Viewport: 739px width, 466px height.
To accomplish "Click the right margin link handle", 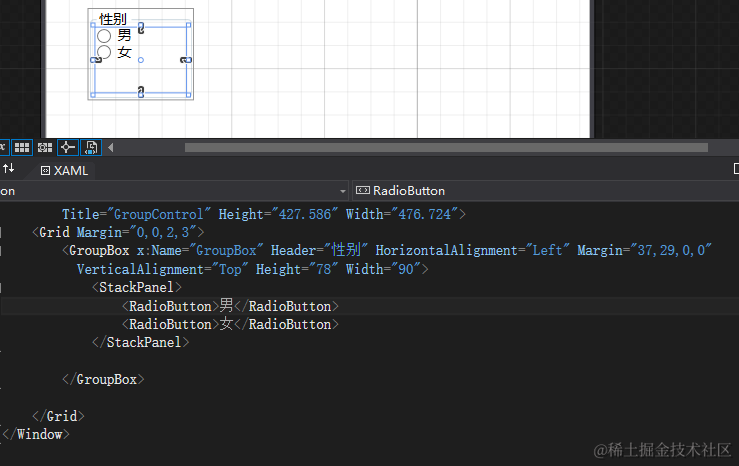I will [x=186, y=60].
